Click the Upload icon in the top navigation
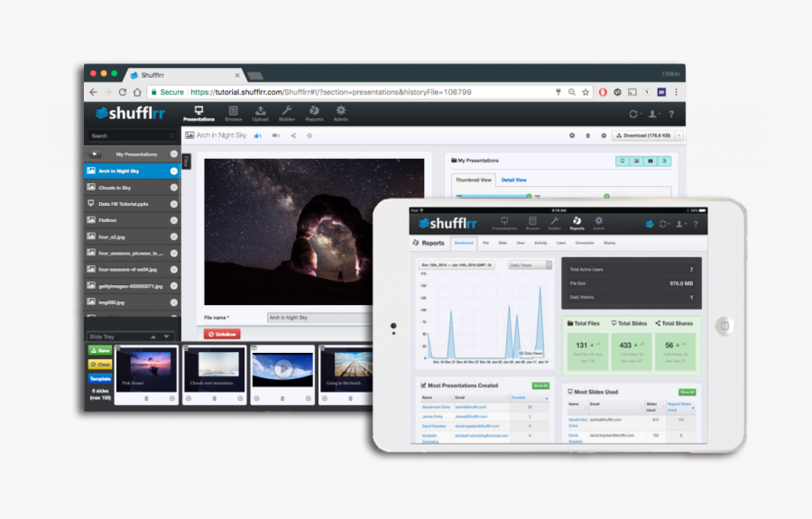Screen dimensions: 812x519 click(260, 113)
